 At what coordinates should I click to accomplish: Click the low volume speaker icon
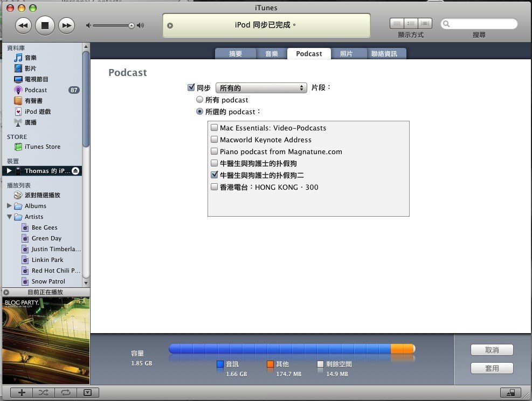pos(88,25)
